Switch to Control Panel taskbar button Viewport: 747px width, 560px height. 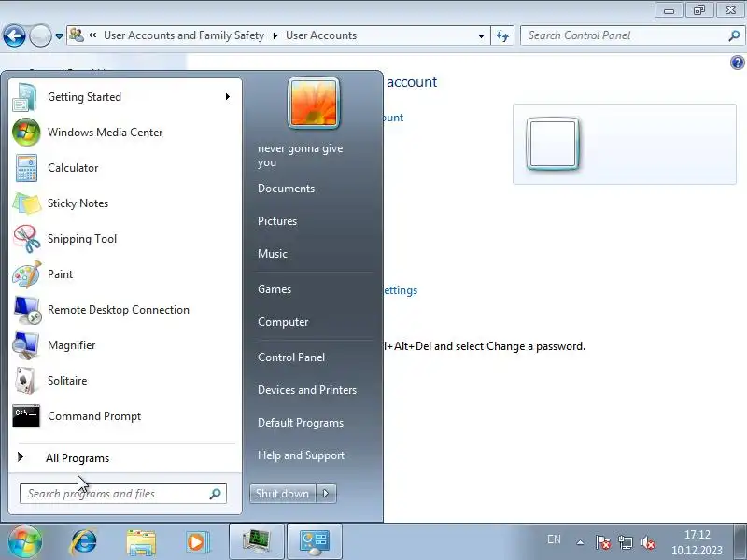315,541
